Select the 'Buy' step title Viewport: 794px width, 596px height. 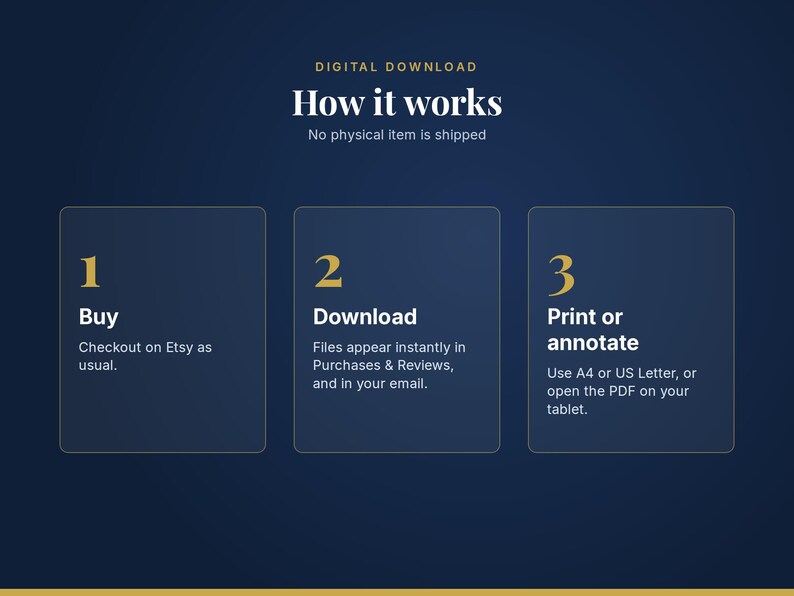[99, 317]
